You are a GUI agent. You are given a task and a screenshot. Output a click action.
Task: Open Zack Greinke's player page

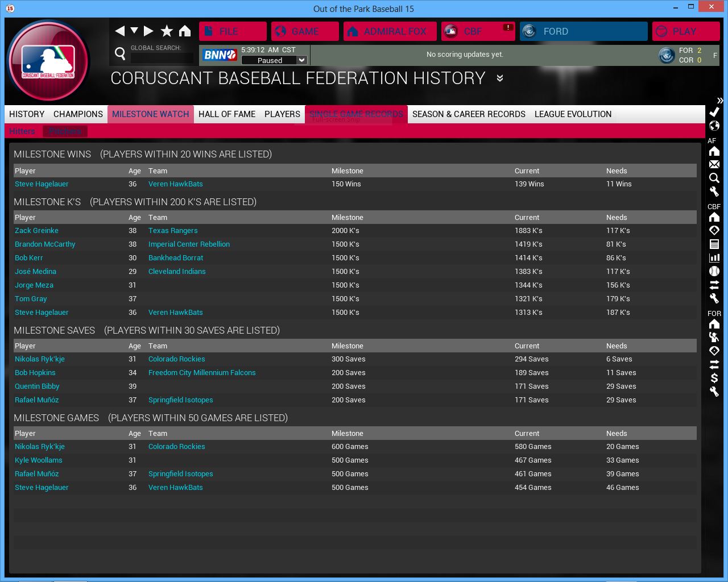pos(36,231)
